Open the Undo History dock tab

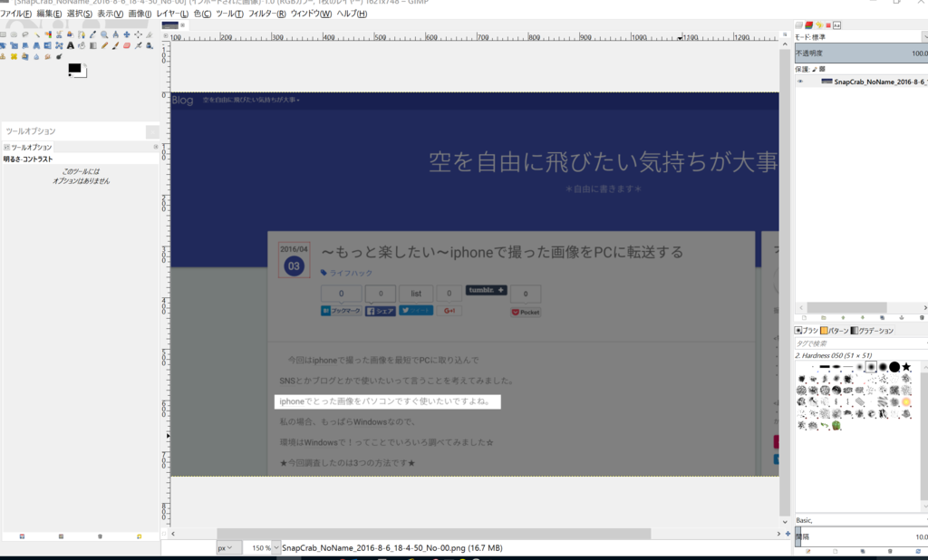[819, 24]
